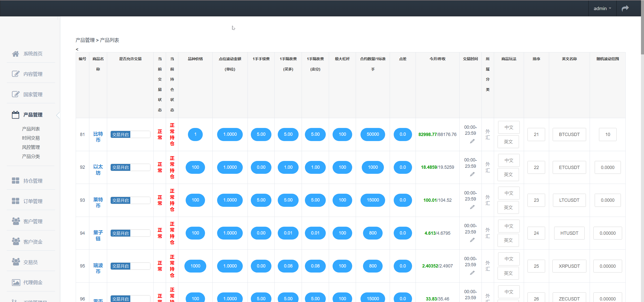Open the 风控管理 submenu item
644x302 pixels.
(x=31, y=147)
